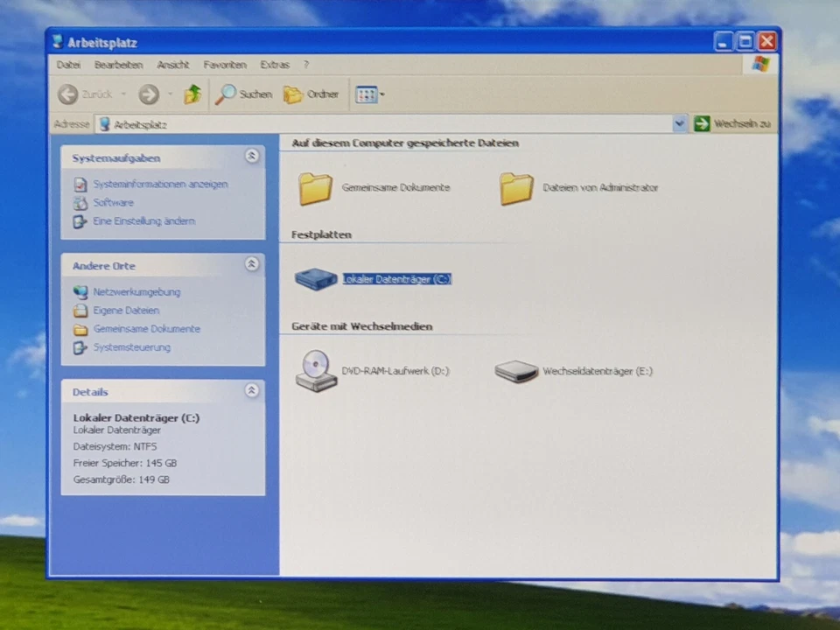
Task: Click Systeminformationen anzeigen link
Action: pos(160,185)
